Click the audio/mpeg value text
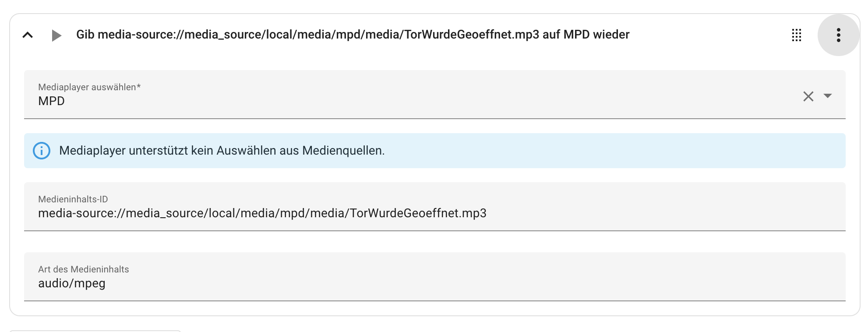The width and height of the screenshot is (868, 332). pyautogui.click(x=72, y=283)
